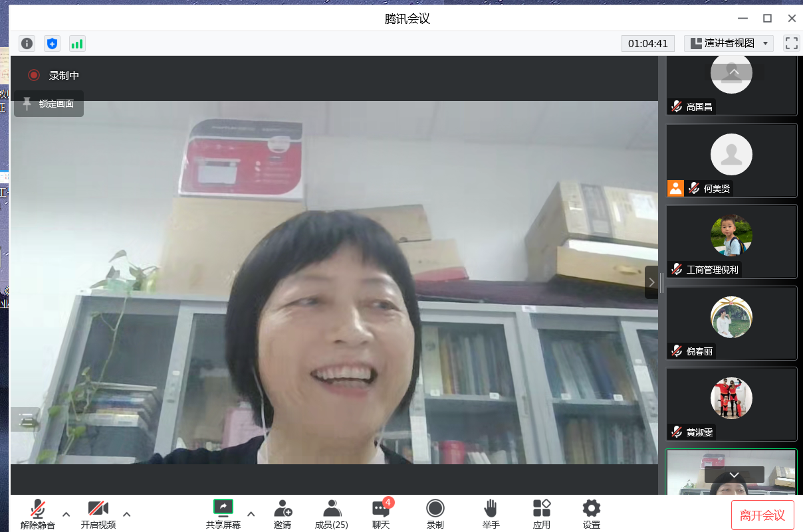Open the Members (成员) list

point(331,514)
